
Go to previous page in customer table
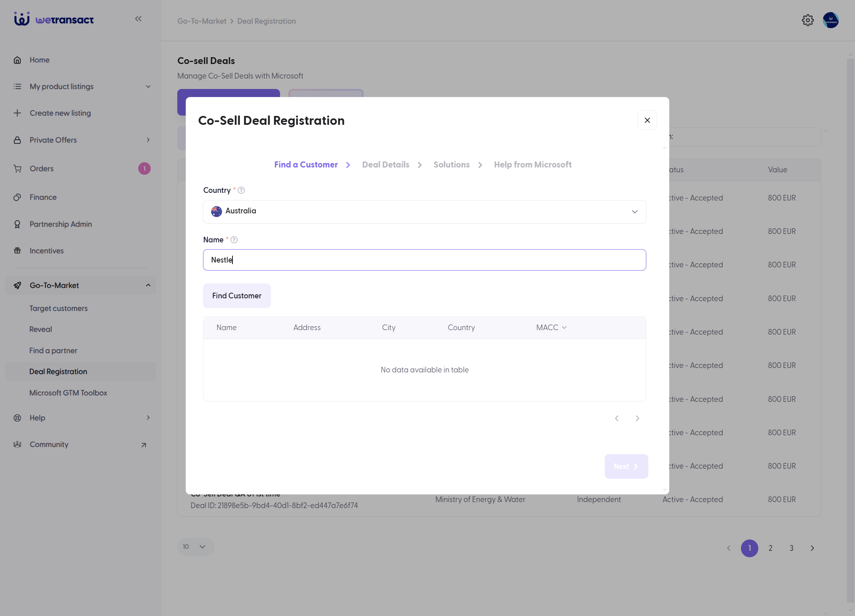pos(617,418)
